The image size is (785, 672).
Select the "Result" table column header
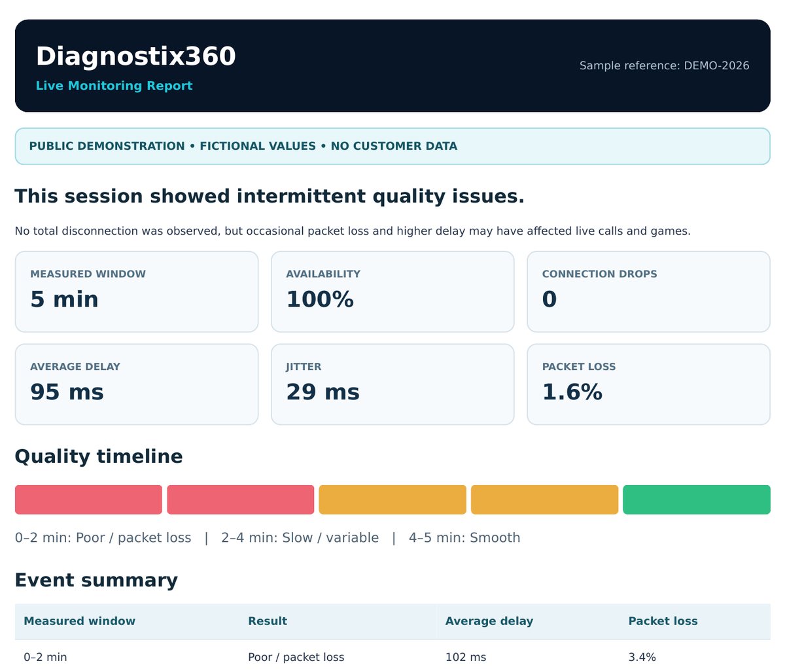(268, 621)
